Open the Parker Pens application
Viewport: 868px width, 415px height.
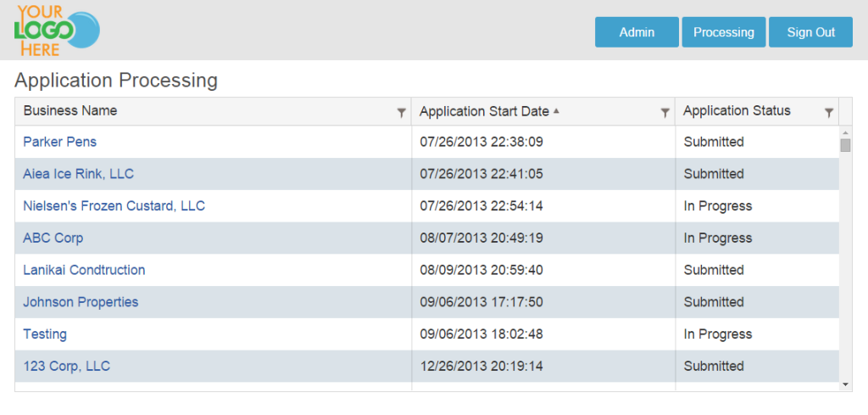click(60, 142)
